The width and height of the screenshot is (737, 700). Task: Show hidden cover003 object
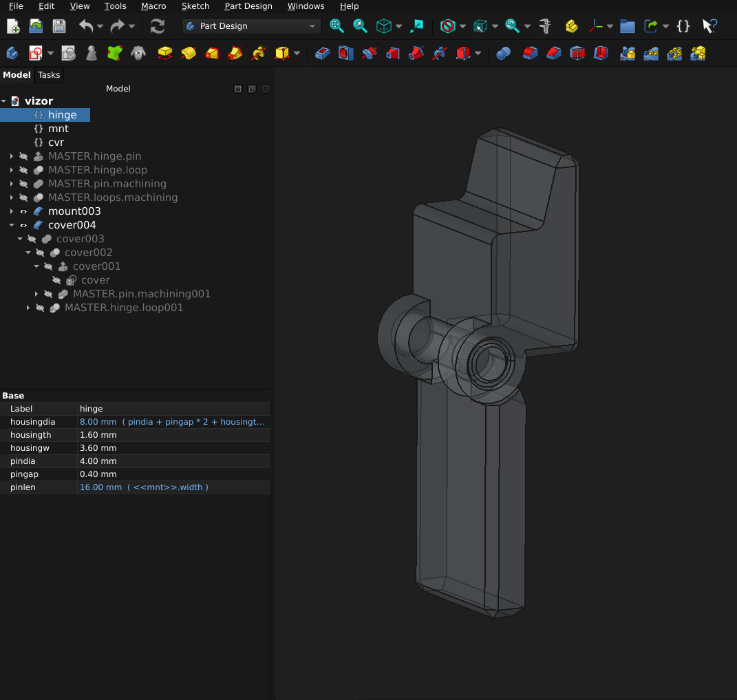(x=32, y=239)
